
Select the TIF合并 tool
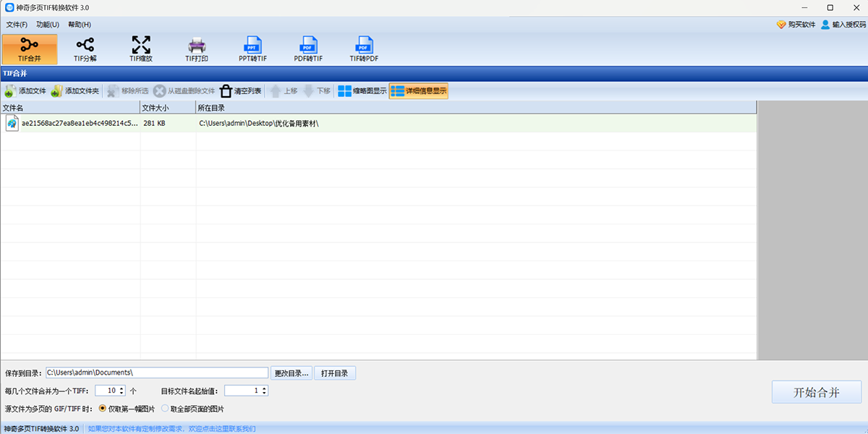click(30, 48)
